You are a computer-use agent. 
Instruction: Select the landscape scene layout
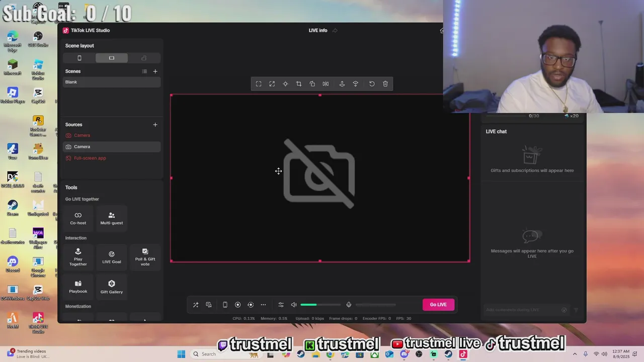112,58
